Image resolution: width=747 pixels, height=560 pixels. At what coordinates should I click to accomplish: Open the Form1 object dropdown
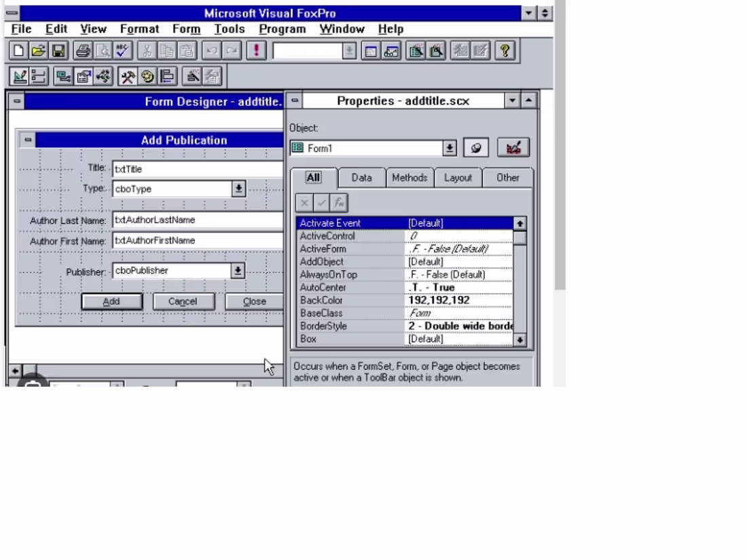click(449, 147)
